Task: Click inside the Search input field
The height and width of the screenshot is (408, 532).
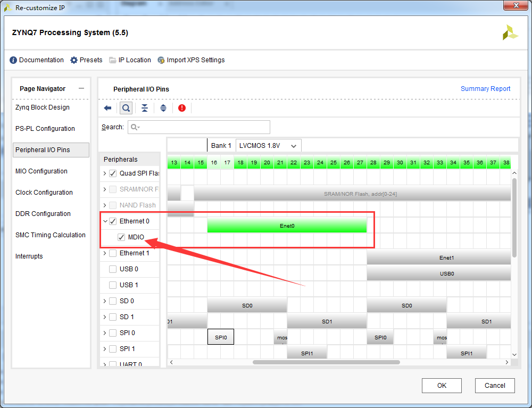Action: [x=199, y=127]
